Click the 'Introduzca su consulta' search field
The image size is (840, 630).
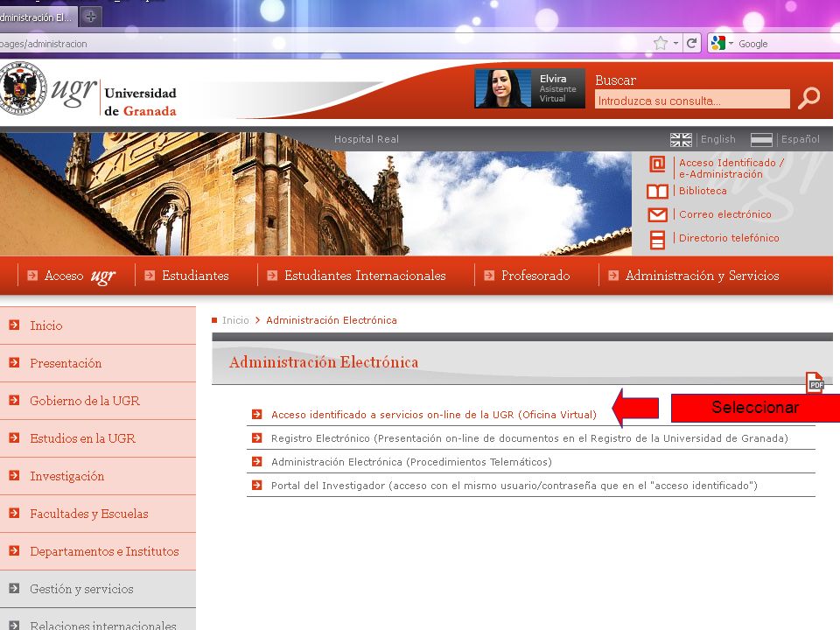coord(692,100)
